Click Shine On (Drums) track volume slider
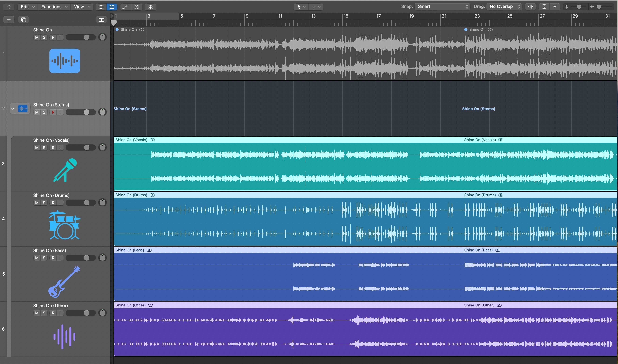Viewport: 618px width, 364px height. pos(81,203)
